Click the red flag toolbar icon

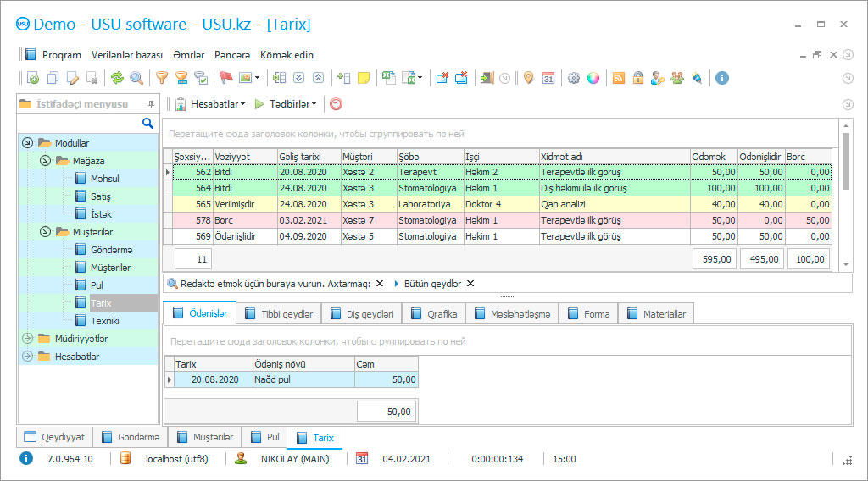tap(225, 78)
